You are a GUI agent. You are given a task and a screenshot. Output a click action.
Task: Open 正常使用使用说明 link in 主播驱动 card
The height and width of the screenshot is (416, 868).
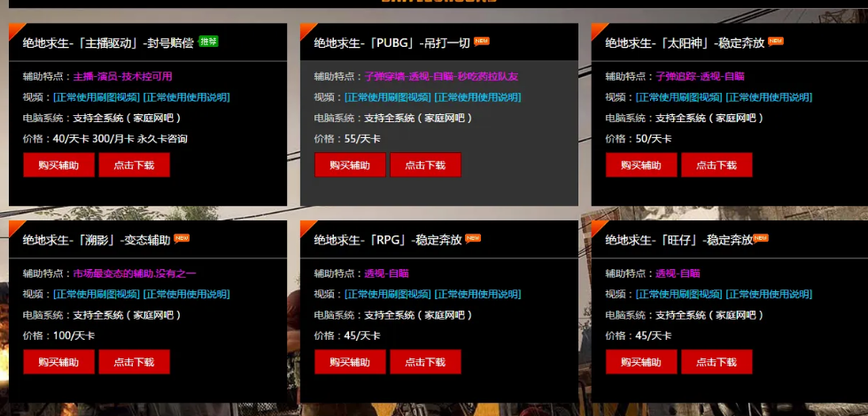[187, 97]
